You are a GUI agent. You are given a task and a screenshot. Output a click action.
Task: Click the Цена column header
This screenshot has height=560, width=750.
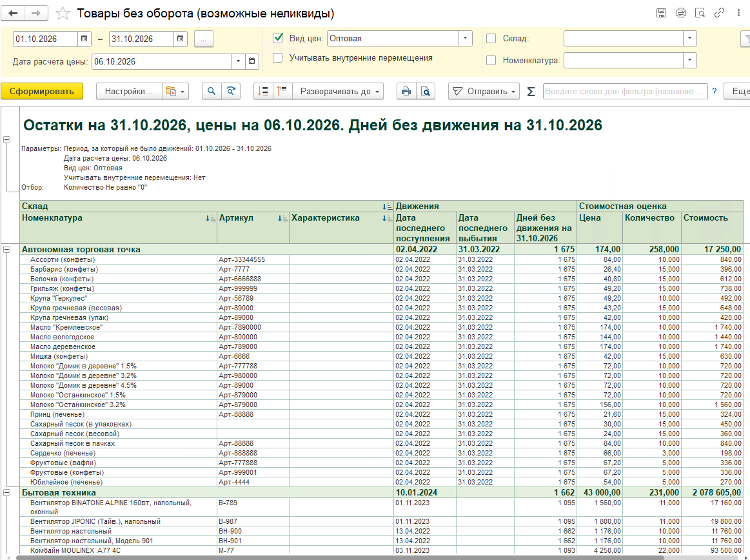point(599,228)
